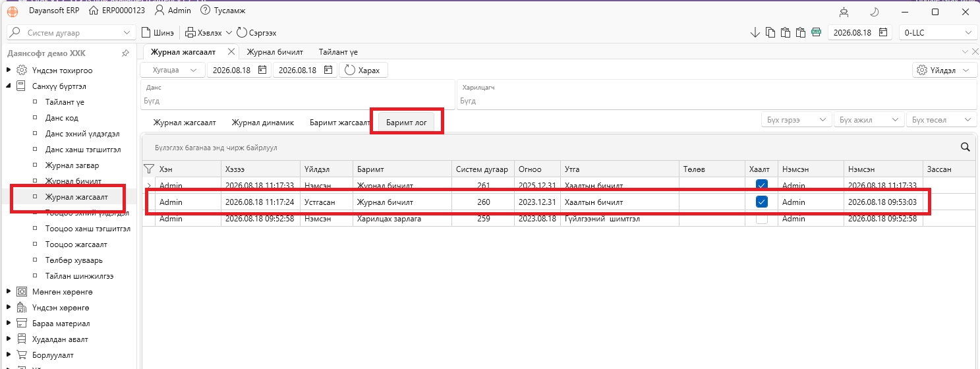The height and width of the screenshot is (369, 980).
Task: Collapse Санхүү бүртгэл tree node
Action: click(9, 86)
